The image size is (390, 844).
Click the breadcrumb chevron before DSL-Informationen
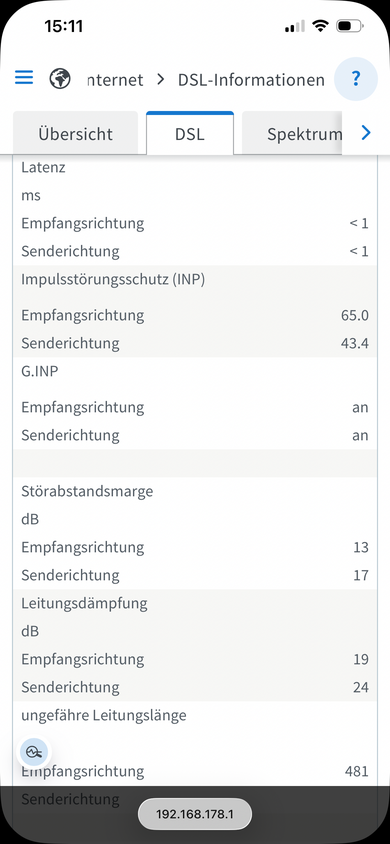tap(161, 80)
